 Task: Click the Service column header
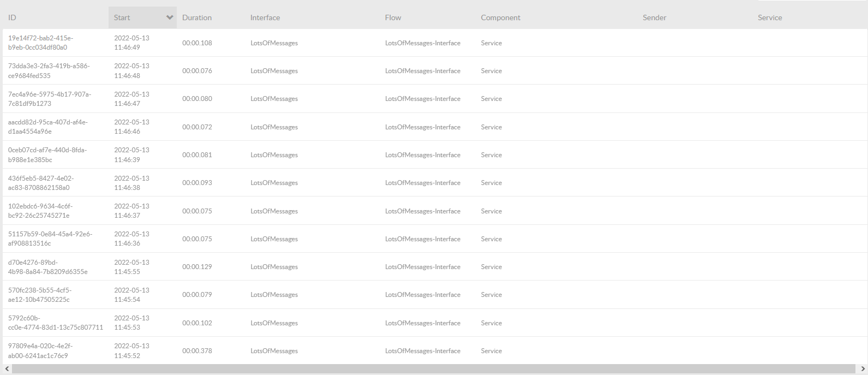pyautogui.click(x=770, y=17)
